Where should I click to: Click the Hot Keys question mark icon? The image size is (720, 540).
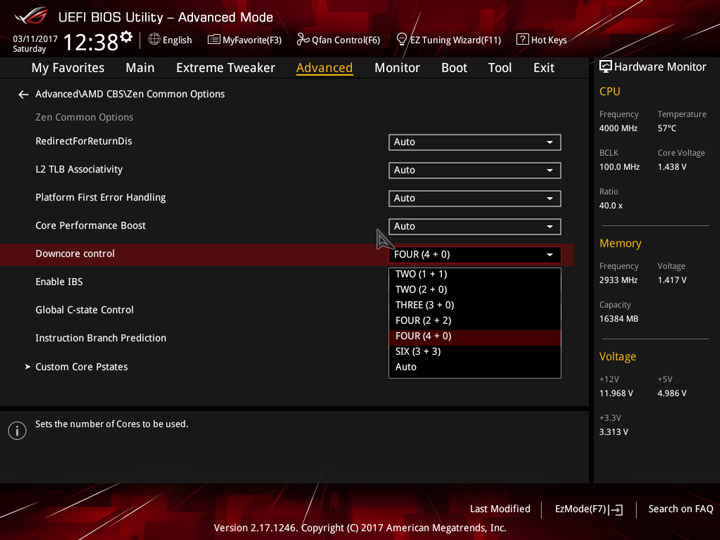(x=522, y=39)
